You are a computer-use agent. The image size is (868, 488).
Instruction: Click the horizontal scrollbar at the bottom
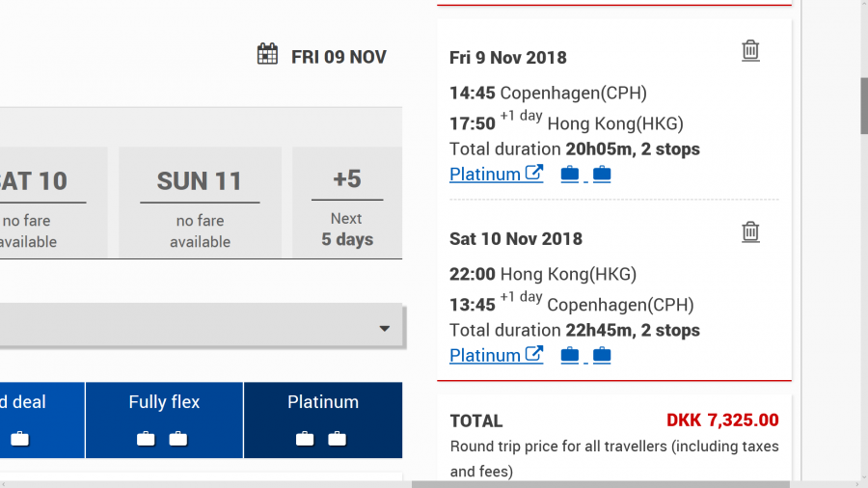(598, 483)
